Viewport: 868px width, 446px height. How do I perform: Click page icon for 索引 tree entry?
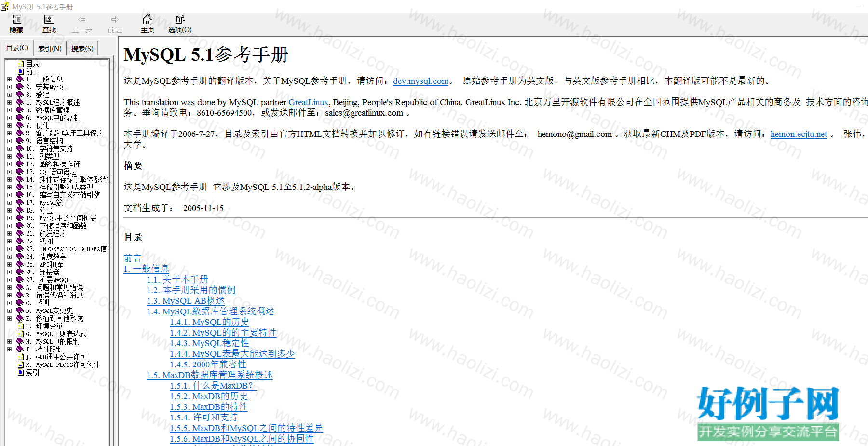click(21, 372)
